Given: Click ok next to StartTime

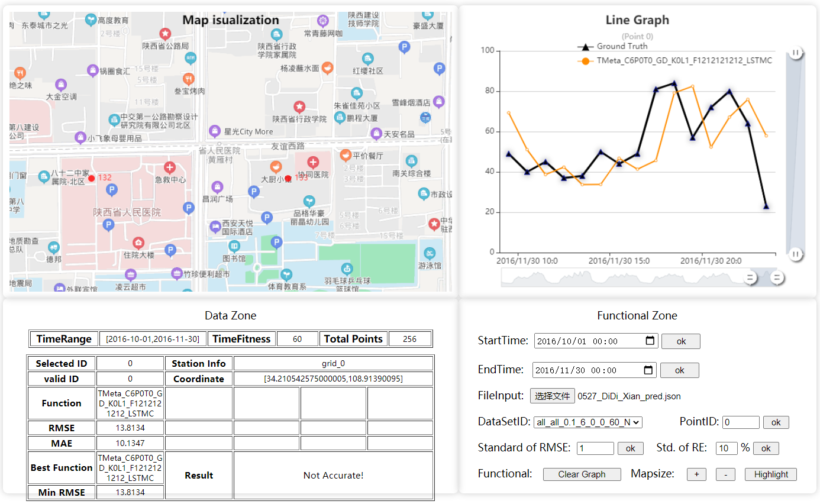Looking at the screenshot, I should 681,341.
